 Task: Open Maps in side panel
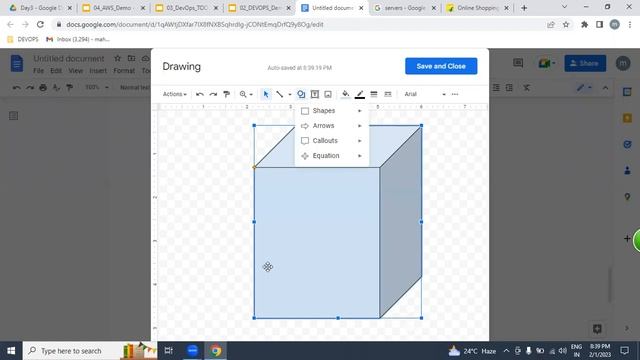tap(627, 197)
